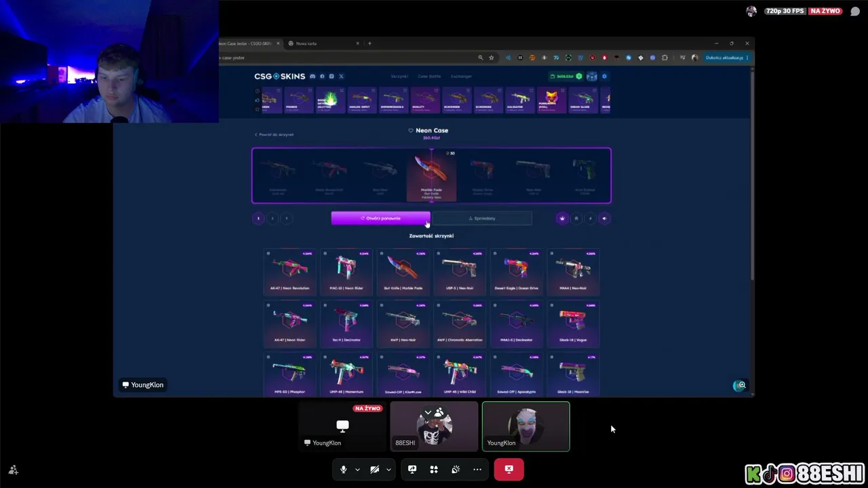Toggle the hexagon button right of the crown
Viewport: 868px width, 488px height.
576,218
